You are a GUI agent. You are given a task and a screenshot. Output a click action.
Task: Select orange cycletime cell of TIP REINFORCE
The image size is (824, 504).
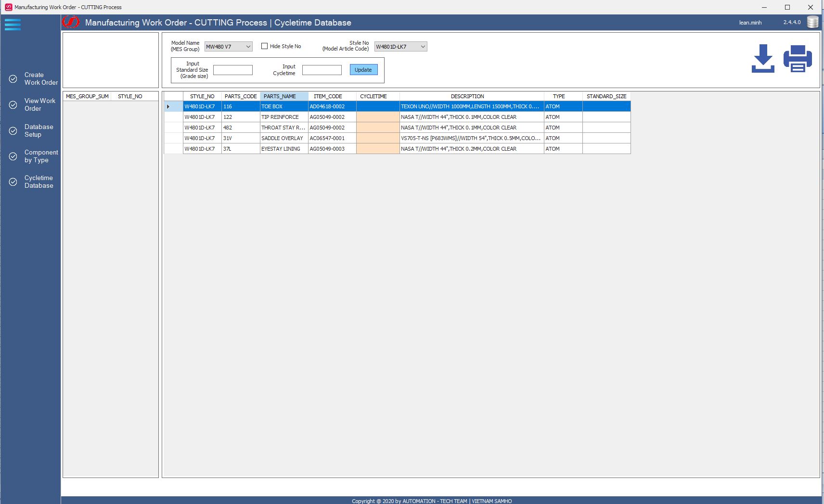tap(377, 117)
